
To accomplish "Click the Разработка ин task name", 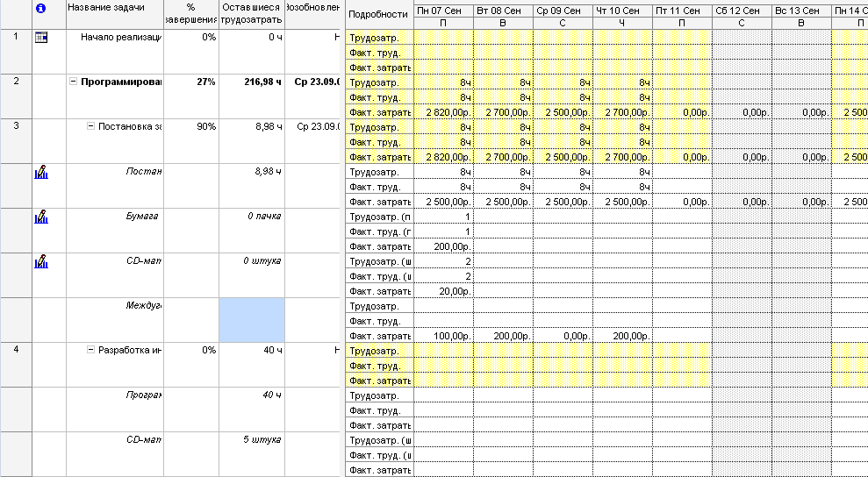I will pyautogui.click(x=130, y=350).
